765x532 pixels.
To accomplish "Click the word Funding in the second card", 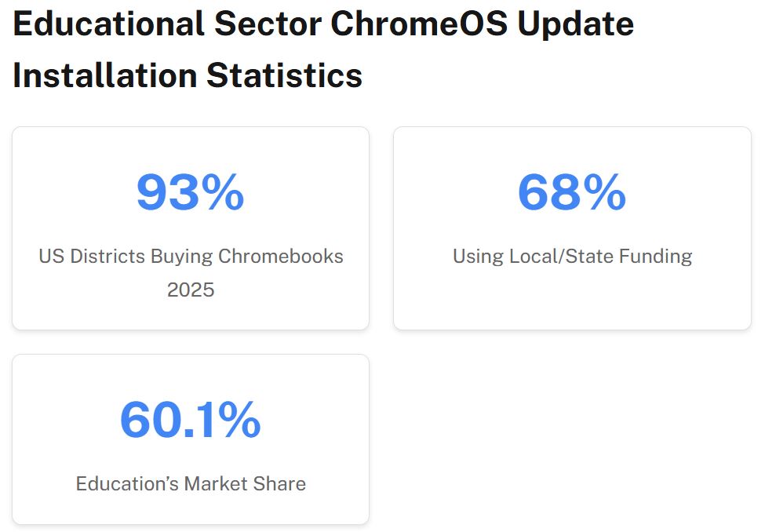I will coord(655,257).
